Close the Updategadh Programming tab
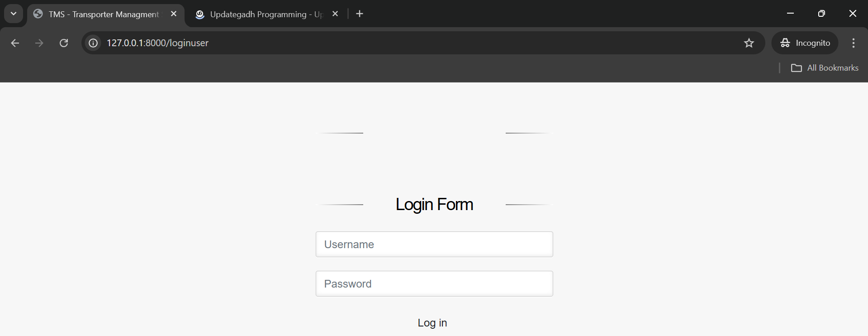 click(335, 14)
